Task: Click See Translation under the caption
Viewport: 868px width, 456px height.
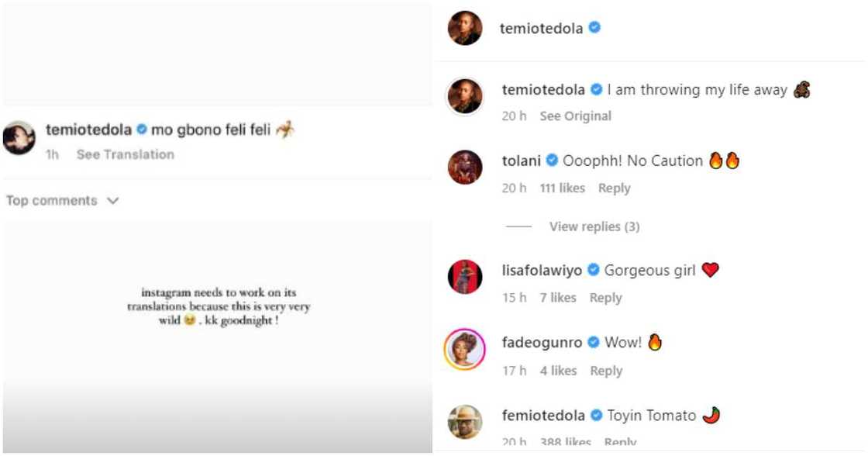Action: pos(124,154)
